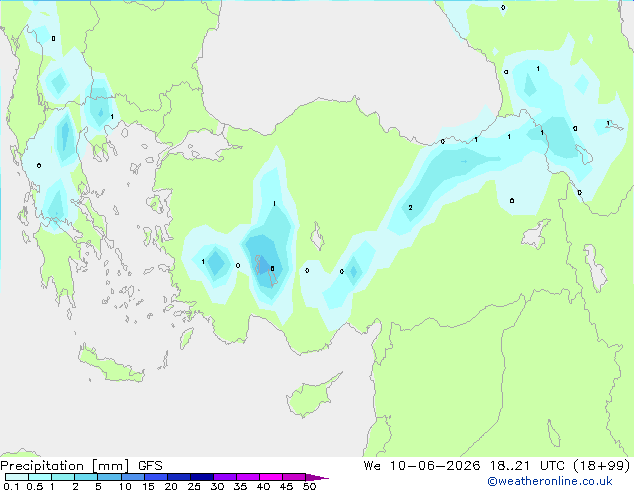Click the 2–5 mm legend swatch
634x490 pixels.
coord(86,477)
